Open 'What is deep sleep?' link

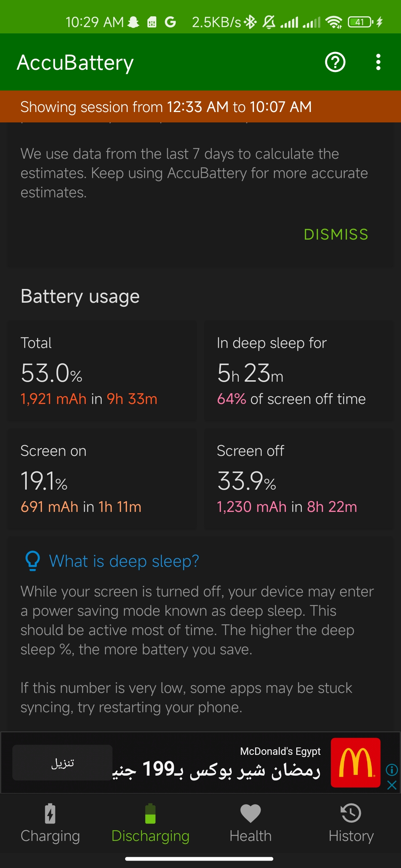coord(124,561)
